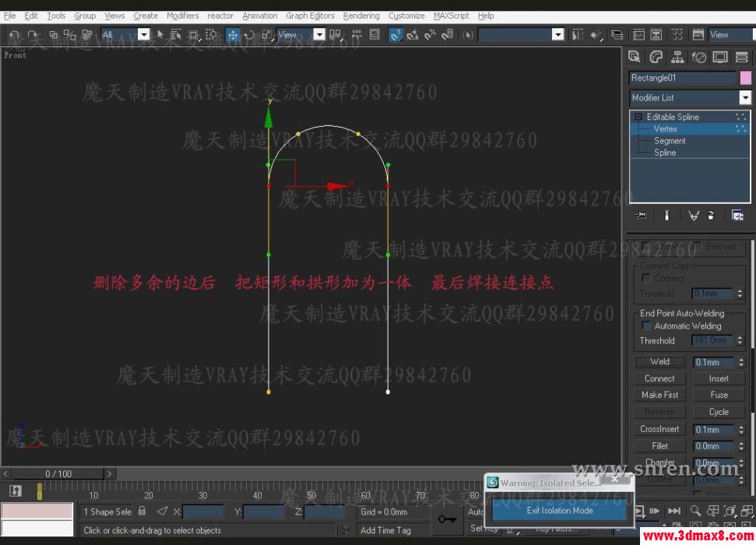Click the Pin Stack icon under the modifier stack
Image resolution: width=756 pixels, height=545 pixels.
coord(639,215)
